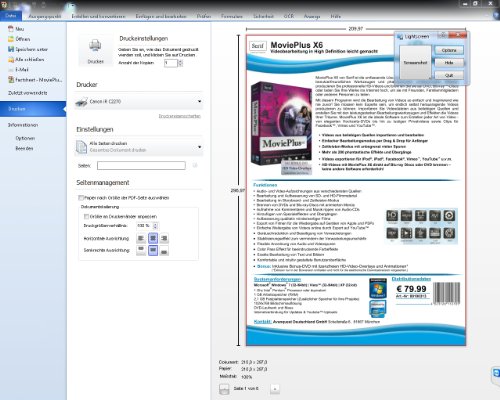Image resolution: width=500 pixels, height=400 pixels.
Task: Open the Erstellen und konvertieren tab
Action: (99, 16)
